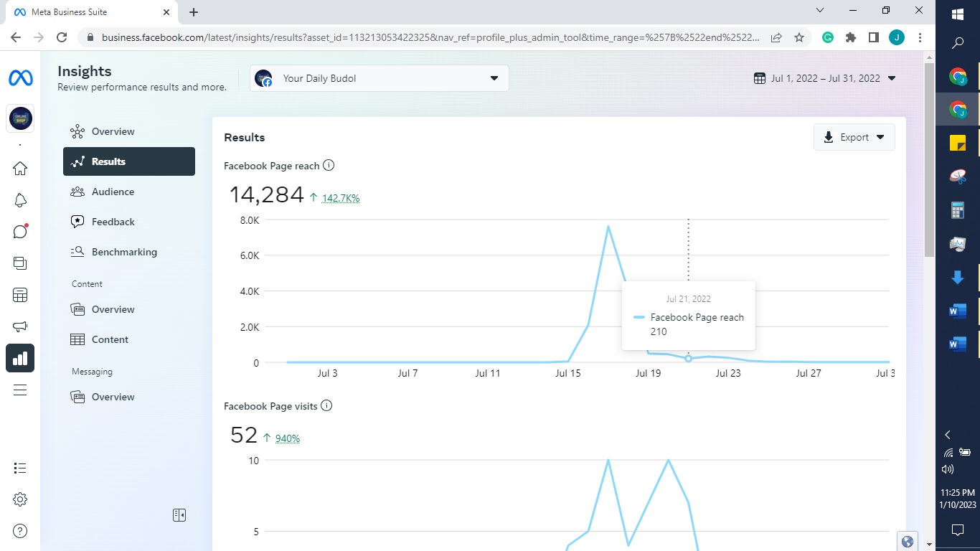Open the All tools hamburger menu
Viewport: 980px width, 551px height.
(x=20, y=390)
